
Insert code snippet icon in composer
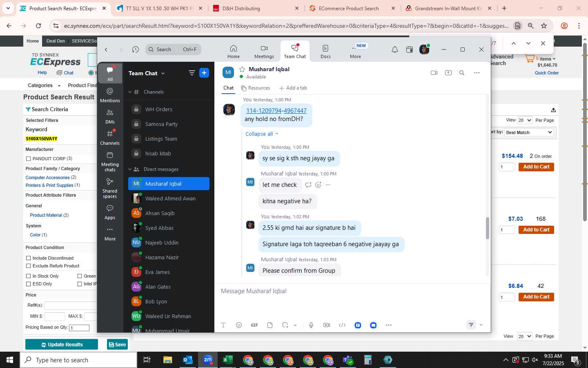(342, 325)
